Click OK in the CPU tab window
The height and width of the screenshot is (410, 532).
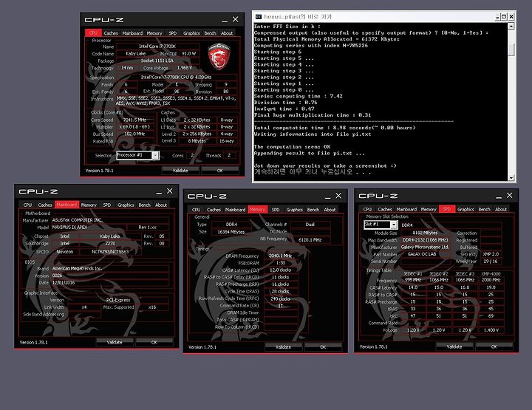pos(220,170)
